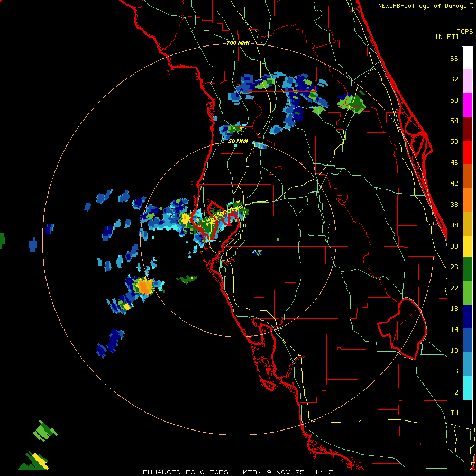Click the "TH" threshold legend label

[454, 413]
